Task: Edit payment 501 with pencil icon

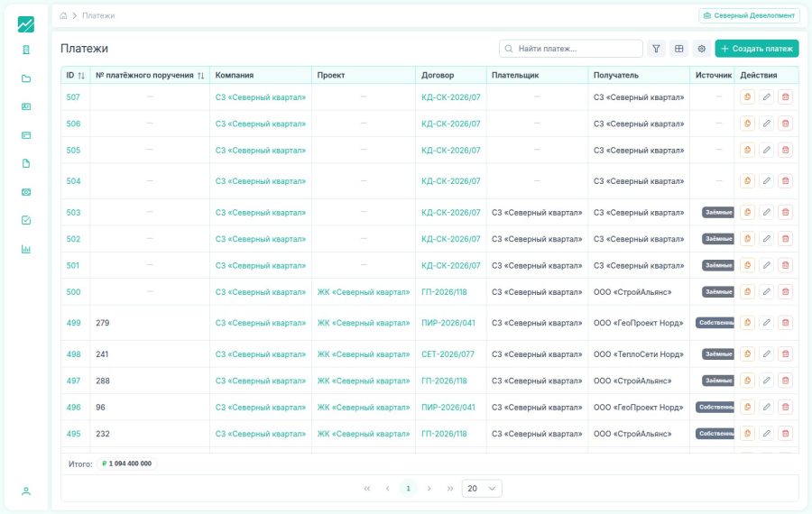Action: 766,265
